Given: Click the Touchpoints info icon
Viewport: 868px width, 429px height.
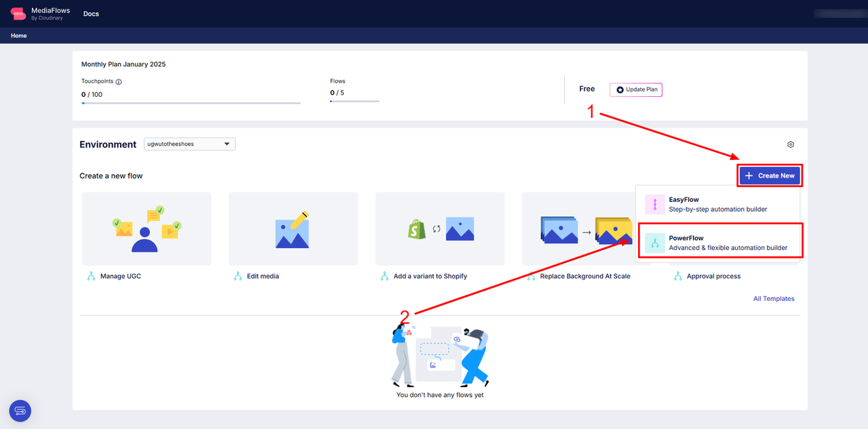Looking at the screenshot, I should tap(119, 82).
